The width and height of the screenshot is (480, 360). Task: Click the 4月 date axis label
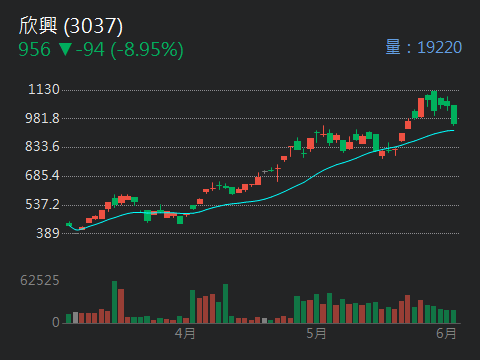(185, 333)
